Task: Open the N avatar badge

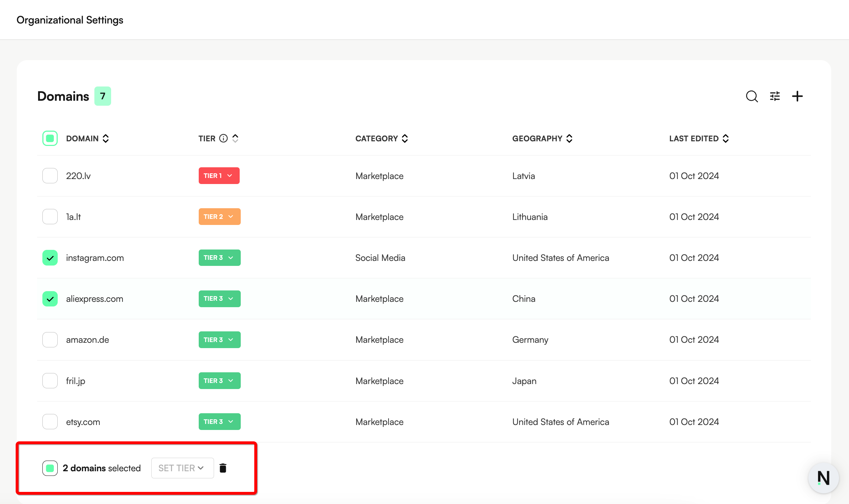Action: [823, 478]
